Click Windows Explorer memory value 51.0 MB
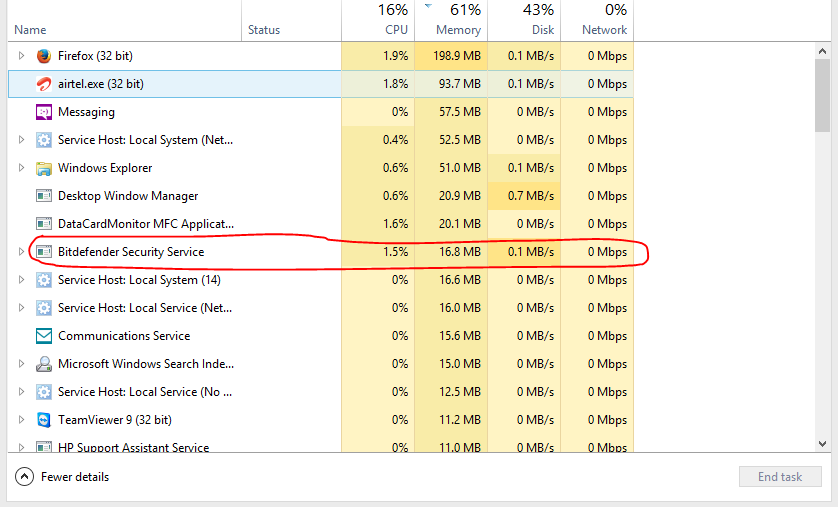The height and width of the screenshot is (507, 838). pyautogui.click(x=460, y=168)
